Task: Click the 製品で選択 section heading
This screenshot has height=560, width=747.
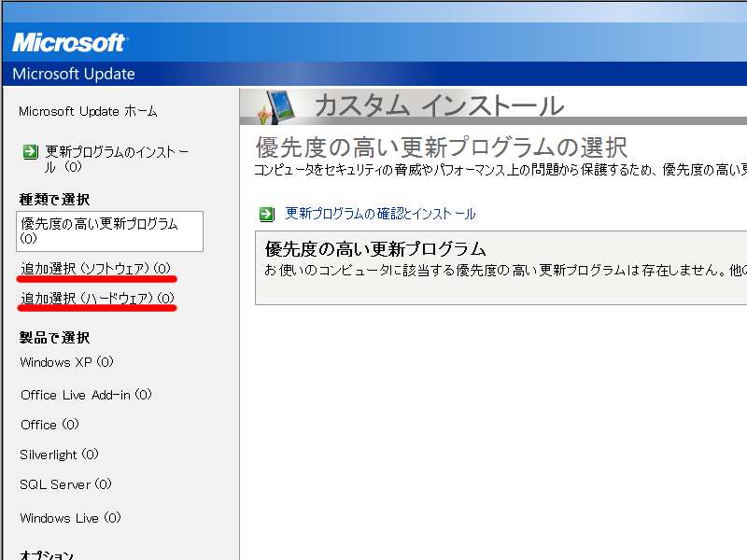Action: 54,337
